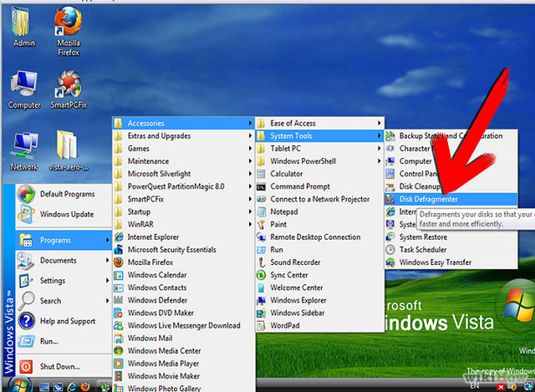Expand the Tablet PC arrow
This screenshot has height=392, width=535.
(379, 149)
